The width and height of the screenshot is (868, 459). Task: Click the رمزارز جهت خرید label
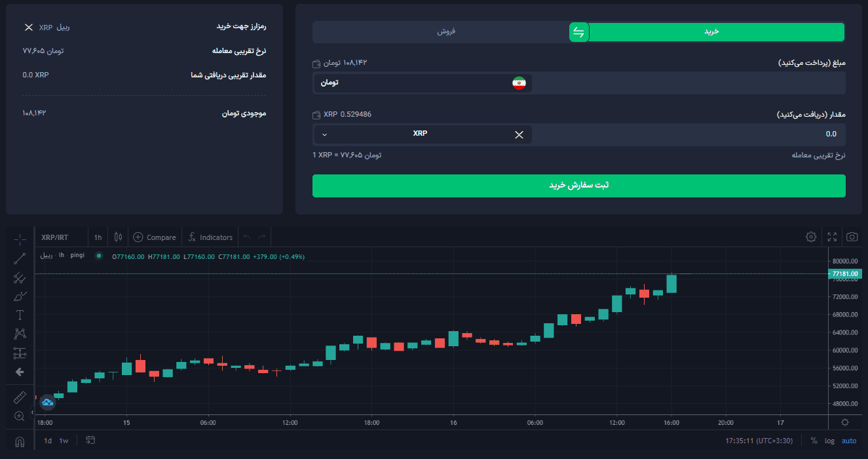tap(241, 27)
